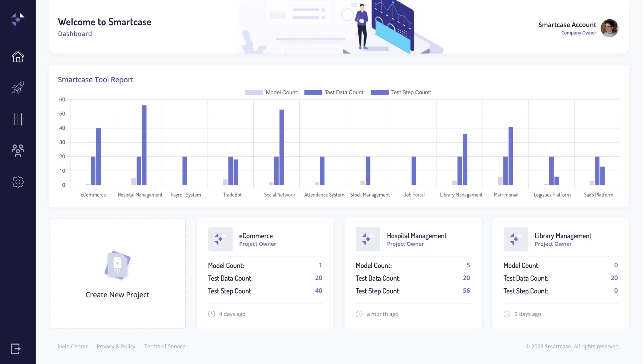Click the Smartcase logo in sidebar

[18, 19]
